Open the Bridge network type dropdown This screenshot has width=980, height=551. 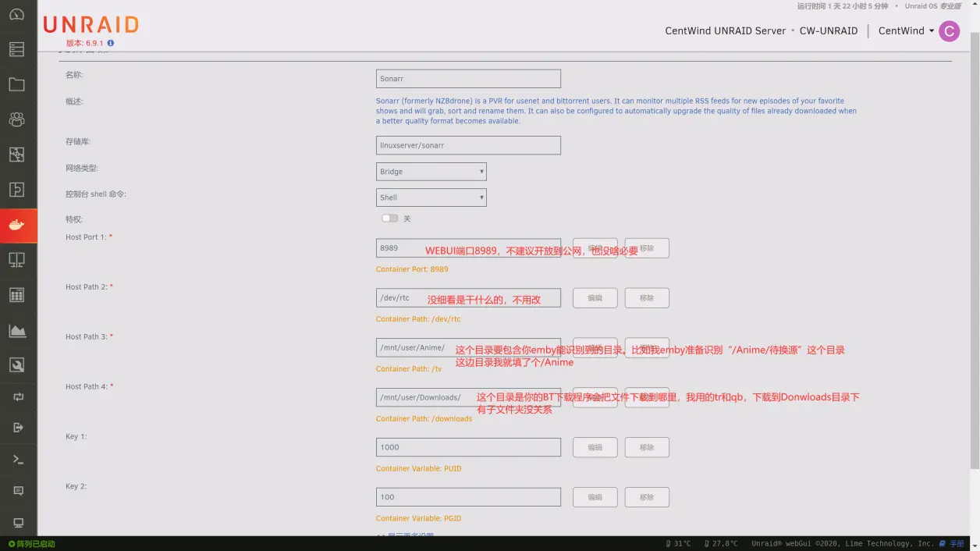click(x=431, y=172)
